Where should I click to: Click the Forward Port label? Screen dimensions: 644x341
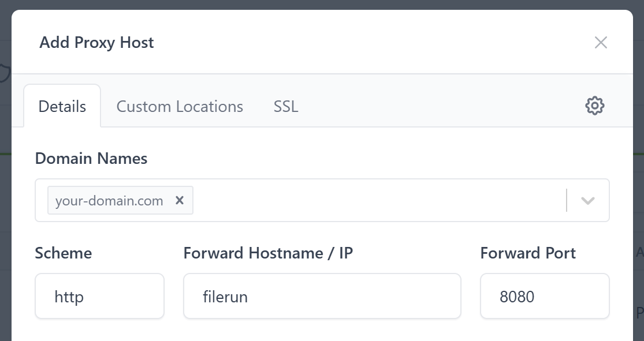(528, 253)
